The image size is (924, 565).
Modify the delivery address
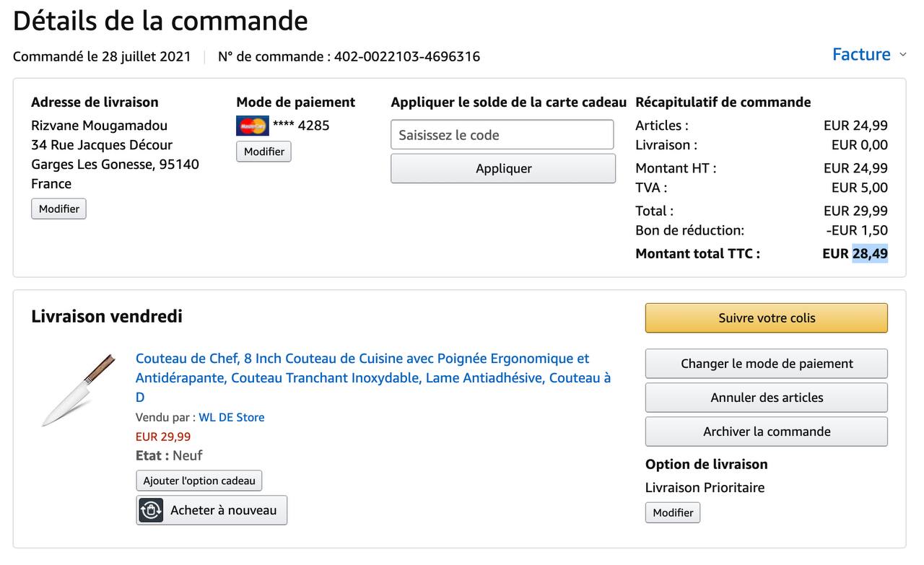click(x=58, y=209)
